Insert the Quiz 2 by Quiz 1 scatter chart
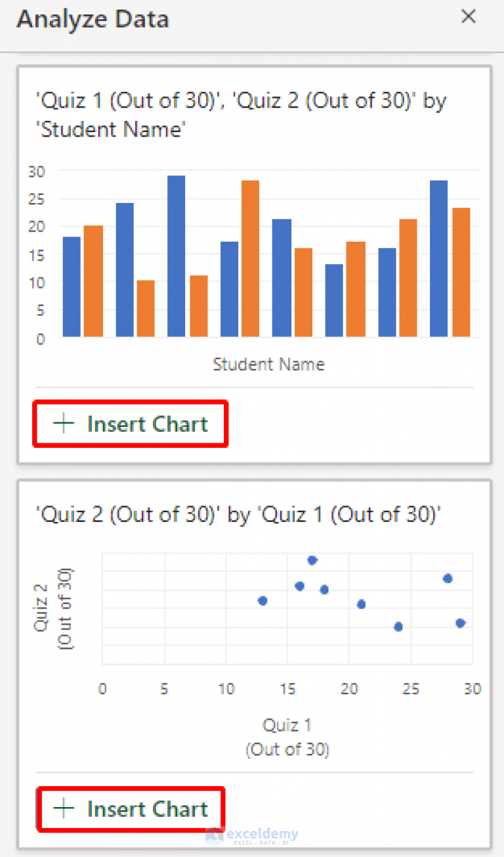 click(x=130, y=808)
